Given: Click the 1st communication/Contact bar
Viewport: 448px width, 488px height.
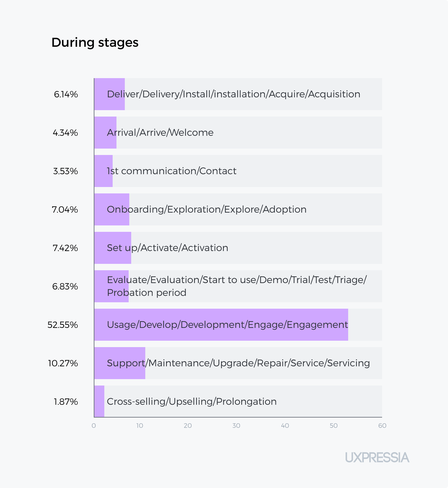Looking at the screenshot, I should pyautogui.click(x=103, y=171).
